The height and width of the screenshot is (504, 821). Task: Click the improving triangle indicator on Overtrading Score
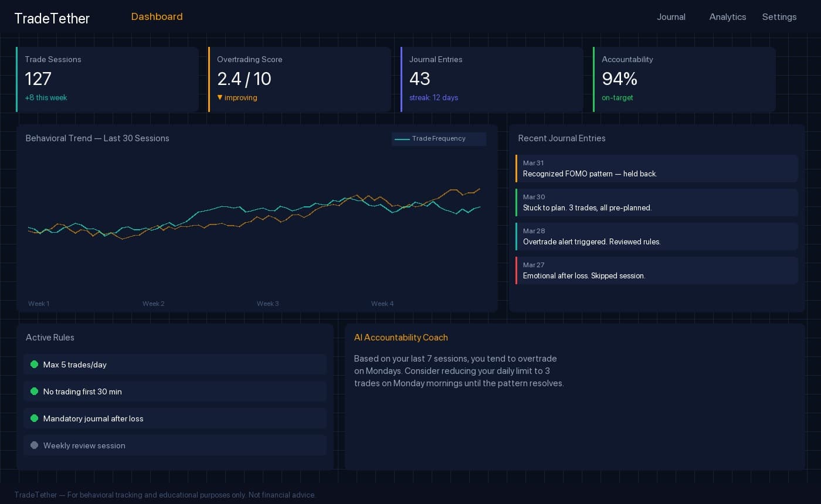[x=220, y=98]
